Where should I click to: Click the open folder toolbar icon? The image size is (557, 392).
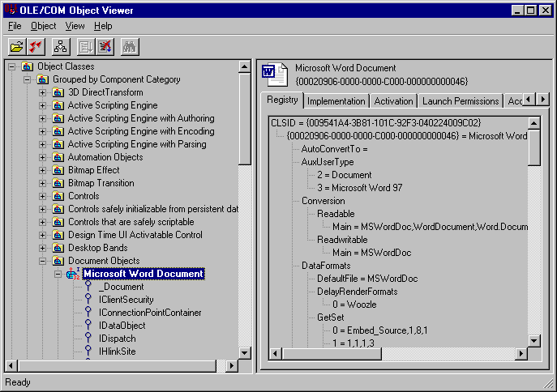16,46
